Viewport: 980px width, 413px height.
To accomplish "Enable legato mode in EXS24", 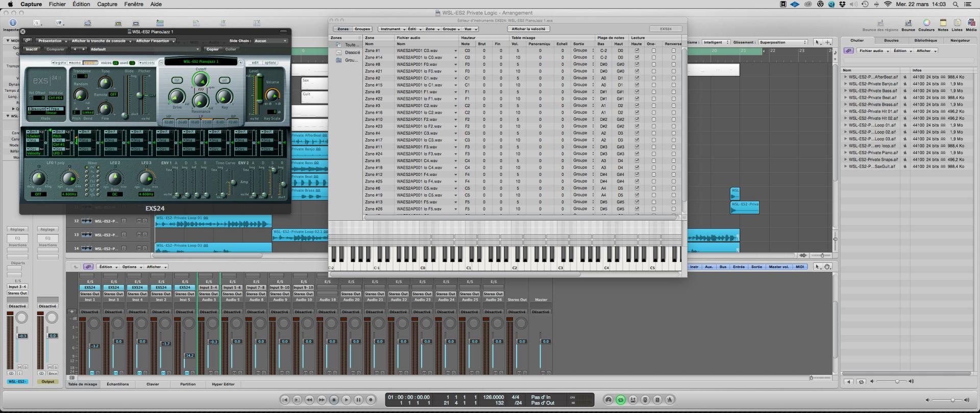I will coord(59,63).
